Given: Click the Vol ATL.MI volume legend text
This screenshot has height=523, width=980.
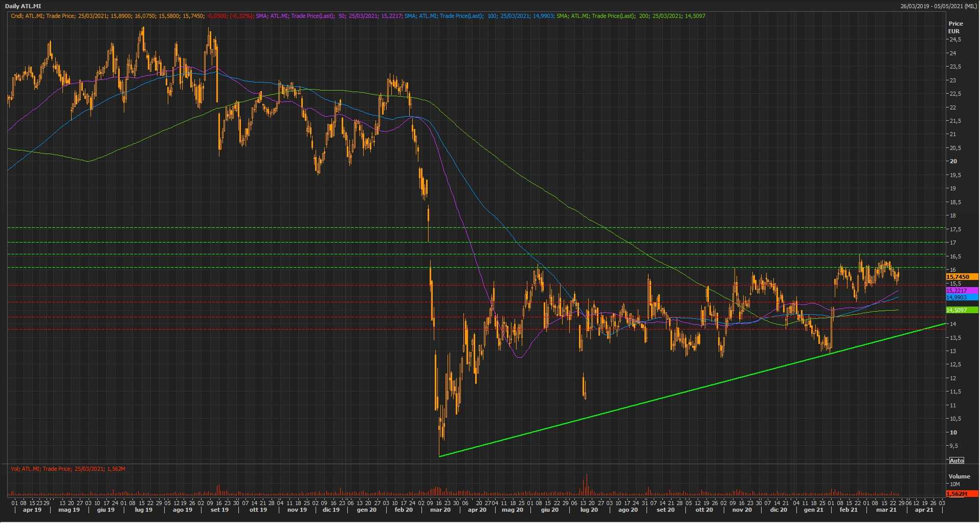Looking at the screenshot, I should 68,469.
